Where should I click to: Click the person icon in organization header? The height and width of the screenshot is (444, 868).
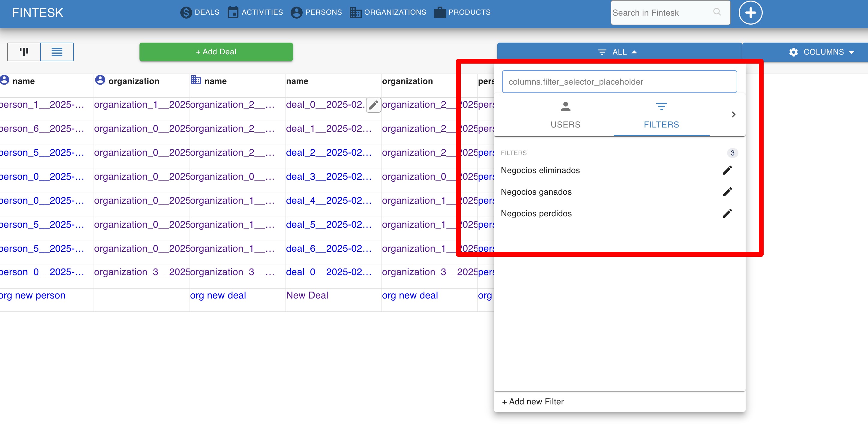tap(100, 80)
